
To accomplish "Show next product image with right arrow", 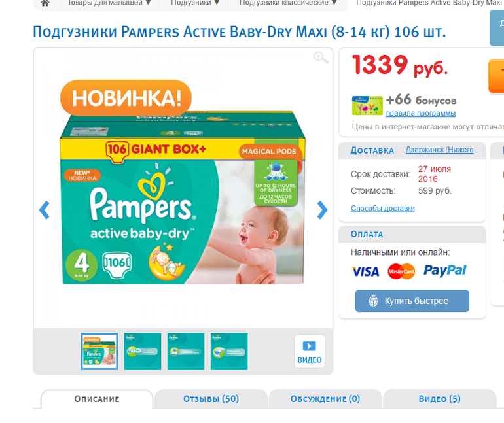I will coord(322,211).
